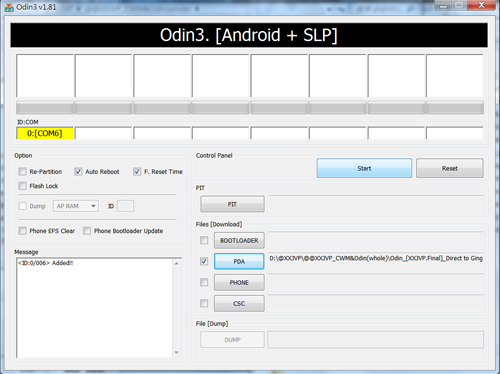Click the '<ID:0/006> Added!!' log line
500x374 pixels.
(x=46, y=263)
